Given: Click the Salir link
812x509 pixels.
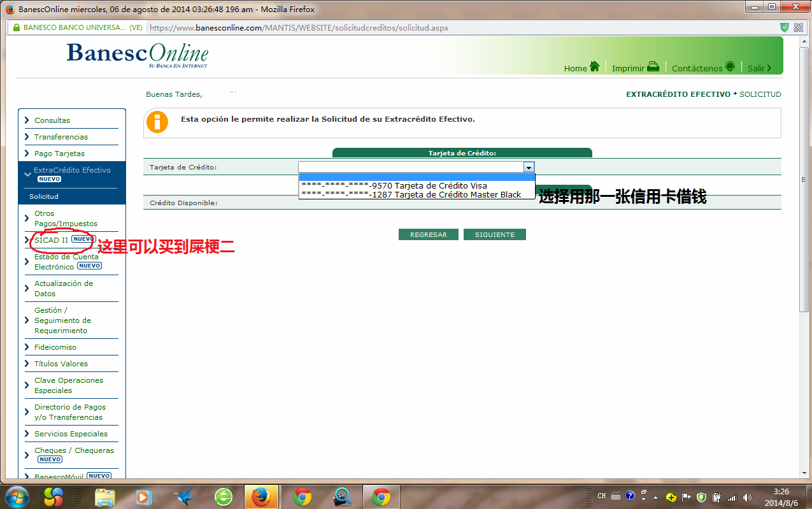Looking at the screenshot, I should coord(756,68).
